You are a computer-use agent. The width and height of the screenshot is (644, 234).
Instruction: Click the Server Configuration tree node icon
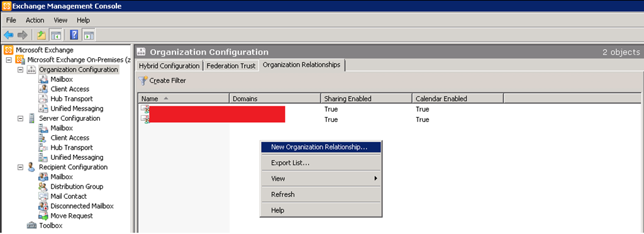[31, 119]
